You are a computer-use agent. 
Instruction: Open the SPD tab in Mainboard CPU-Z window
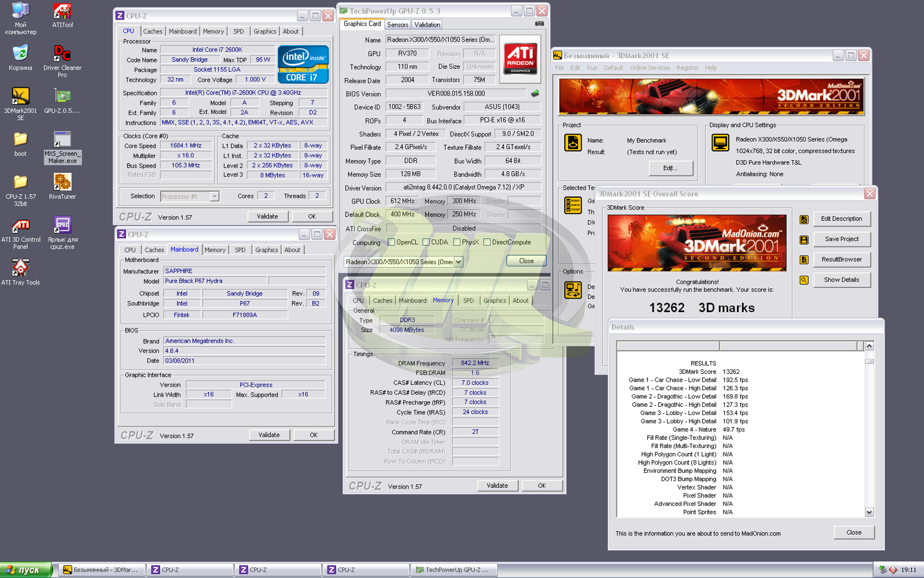coord(240,250)
